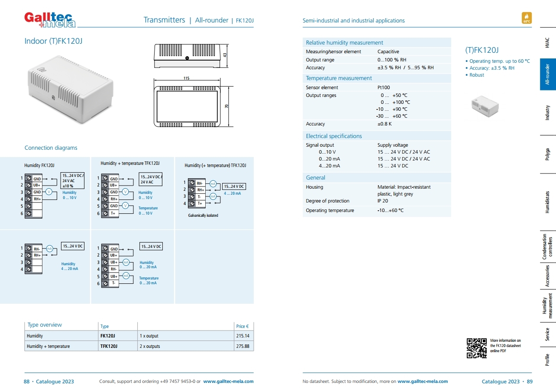Follow the www.galltec-mela.com link in right footer
Screen dimensions: 556x392
tap(422, 381)
